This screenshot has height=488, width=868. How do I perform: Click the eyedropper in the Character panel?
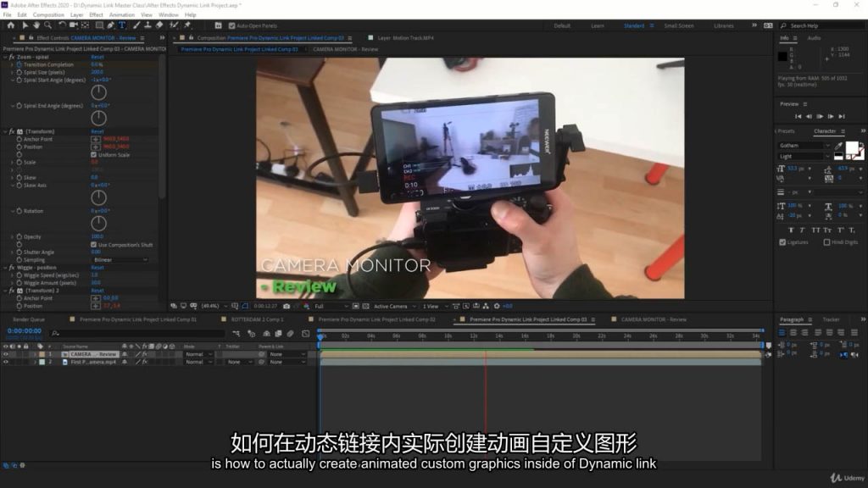coord(838,146)
